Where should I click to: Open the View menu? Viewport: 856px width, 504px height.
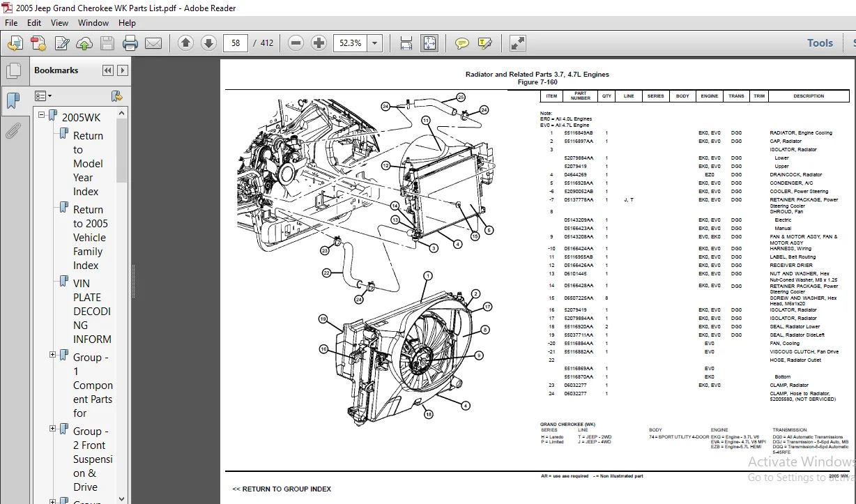click(60, 22)
